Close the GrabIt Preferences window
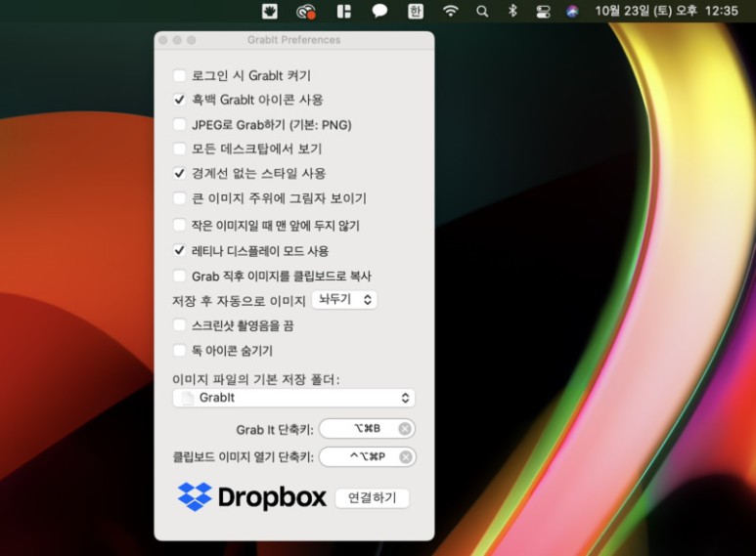This screenshot has height=556, width=756. pos(163,40)
